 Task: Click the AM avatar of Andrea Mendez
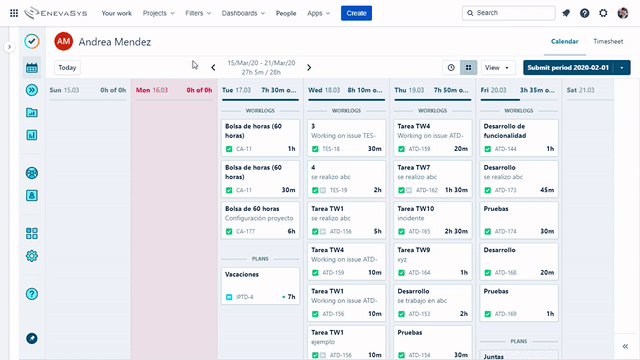click(x=64, y=41)
